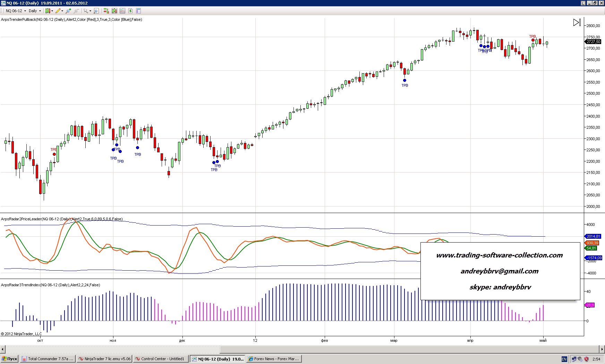Open the chart properties icon
The width and height of the screenshot is (605, 364).
pos(138,11)
